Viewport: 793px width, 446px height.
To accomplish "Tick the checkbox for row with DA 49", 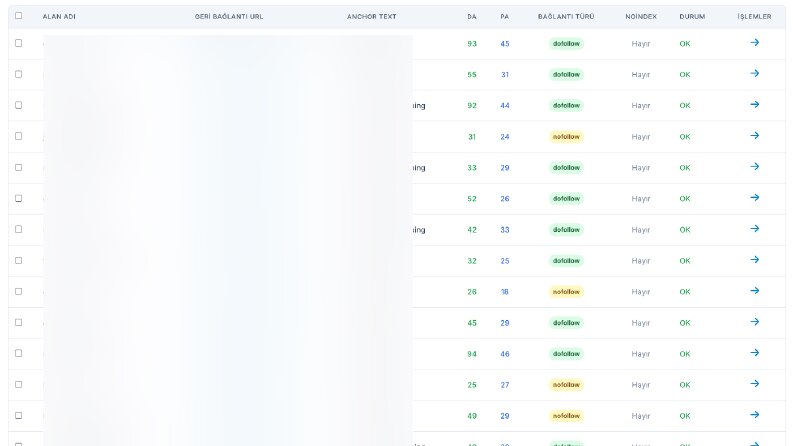I will coord(19,415).
